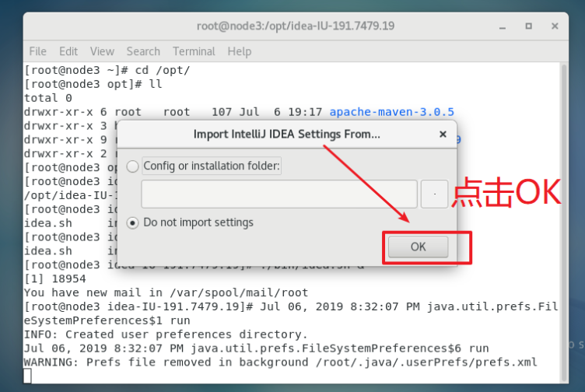Click the folder path input field
The height and width of the screenshot is (392, 585).
coord(279,194)
